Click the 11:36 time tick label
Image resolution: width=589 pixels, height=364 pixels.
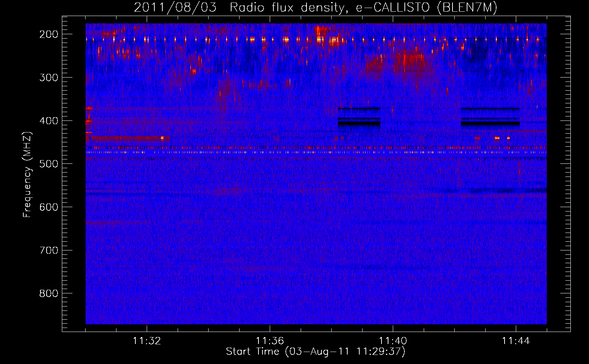tap(270, 341)
